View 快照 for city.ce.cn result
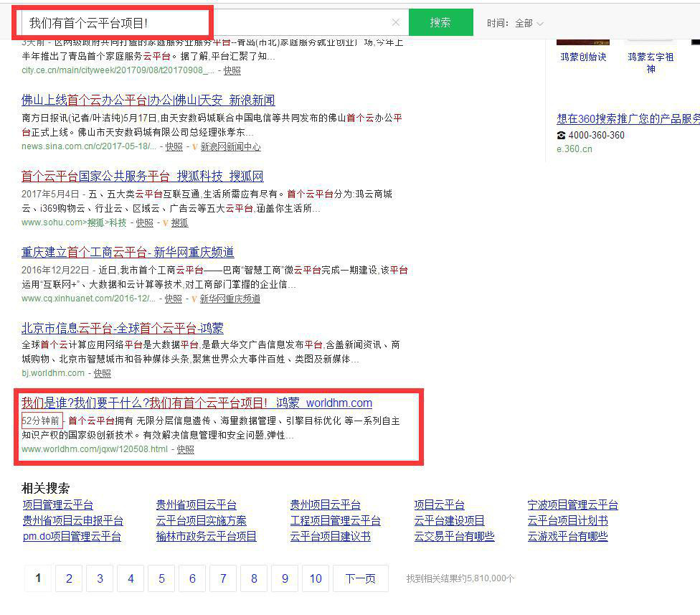The height and width of the screenshot is (615, 700). pos(232,70)
